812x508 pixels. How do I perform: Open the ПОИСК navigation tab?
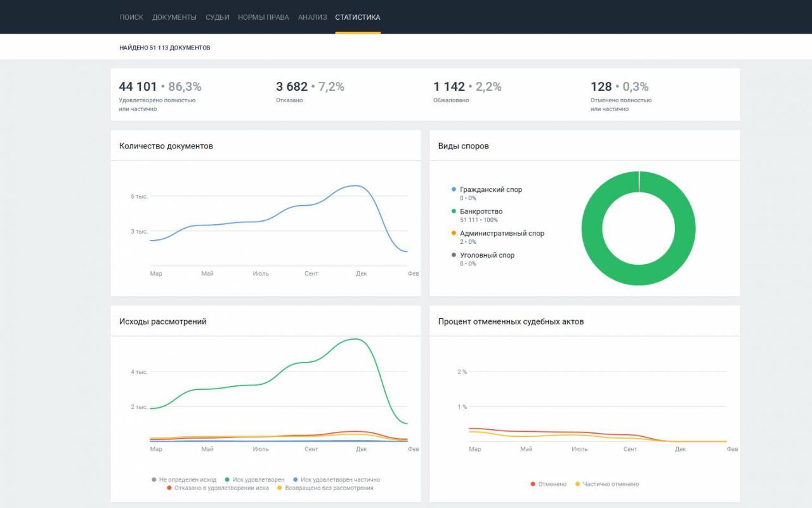[x=131, y=17]
